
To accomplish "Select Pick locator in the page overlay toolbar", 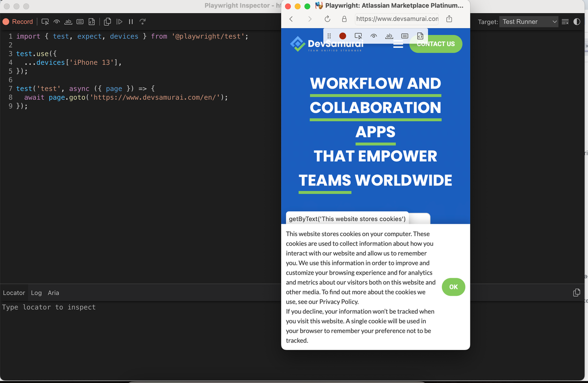I will click(x=358, y=36).
